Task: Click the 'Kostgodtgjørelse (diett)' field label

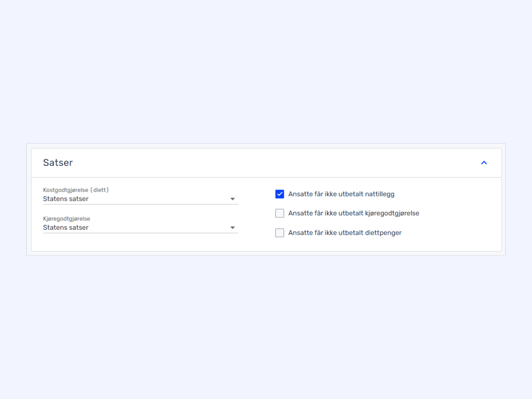Action: click(x=76, y=190)
